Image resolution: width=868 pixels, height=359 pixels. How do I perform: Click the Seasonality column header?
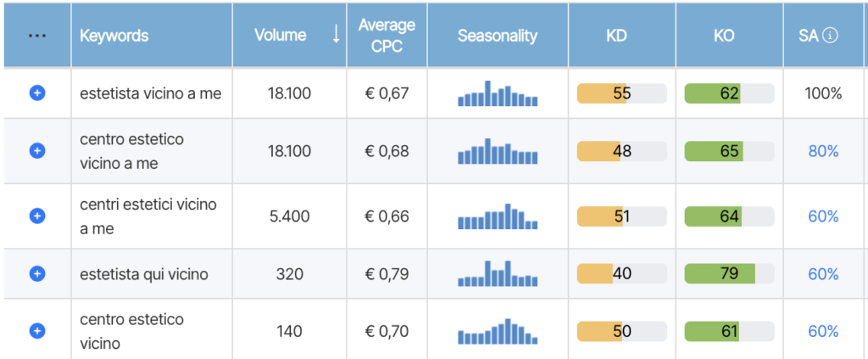pyautogui.click(x=497, y=36)
